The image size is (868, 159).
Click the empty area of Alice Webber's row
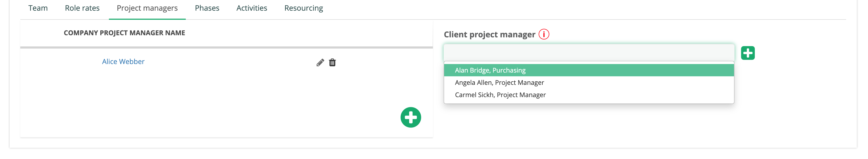(x=229, y=62)
